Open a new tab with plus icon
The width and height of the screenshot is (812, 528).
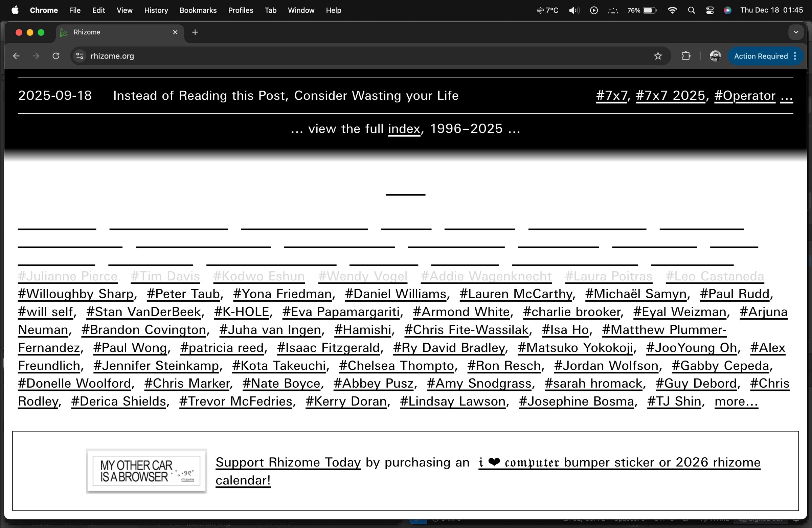[x=195, y=32]
